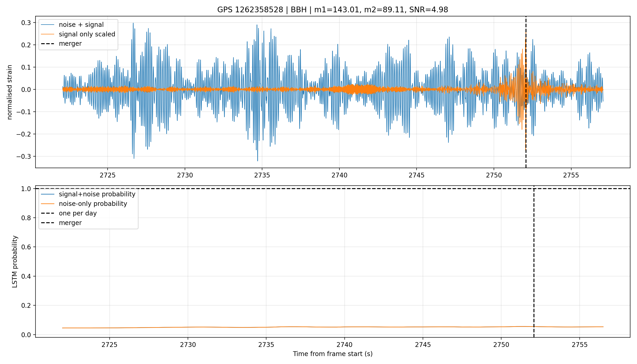Image resolution: width=637 pixels, height=364 pixels.
Task: Click the 'LSTM probability' y-axis label
Action: coord(15,261)
